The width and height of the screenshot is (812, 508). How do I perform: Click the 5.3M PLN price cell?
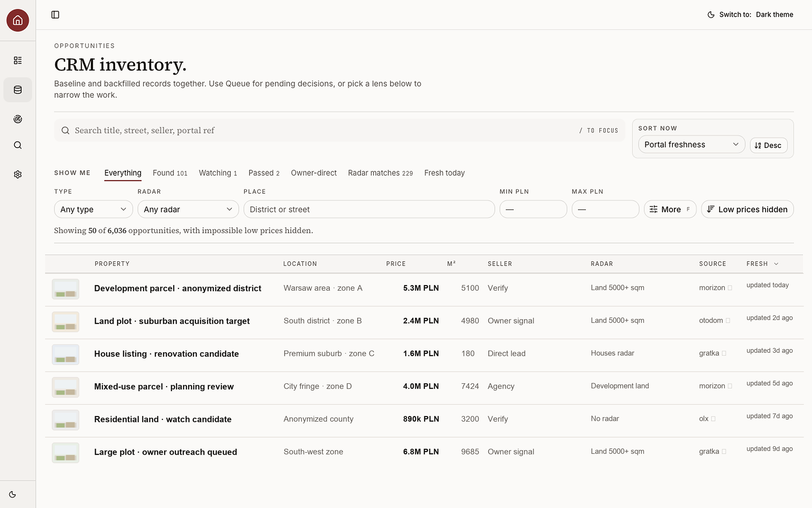[x=421, y=288]
